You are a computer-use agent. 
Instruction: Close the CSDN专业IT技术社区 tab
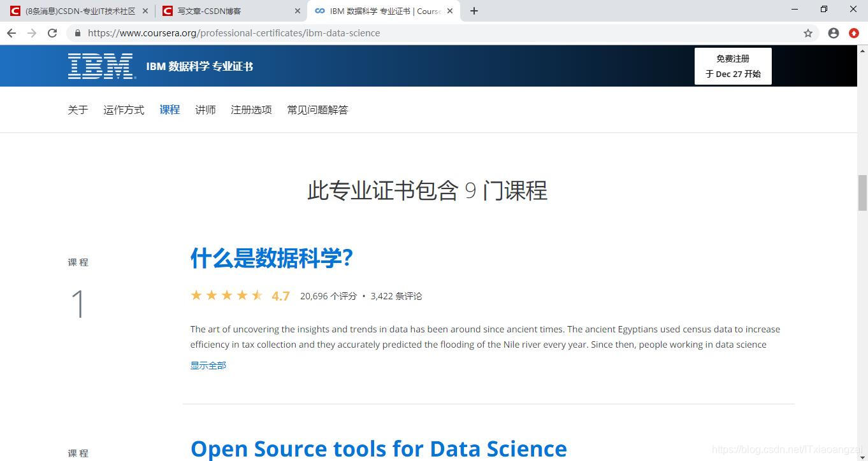click(145, 11)
